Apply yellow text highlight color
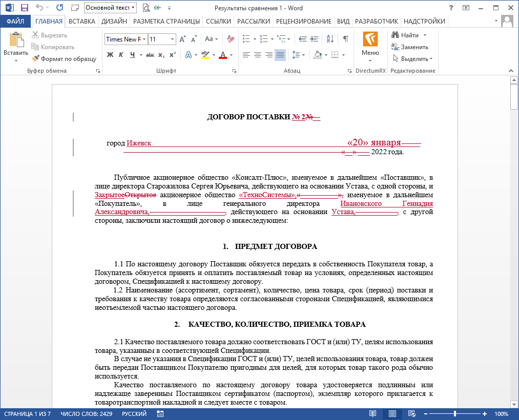 tap(205, 55)
